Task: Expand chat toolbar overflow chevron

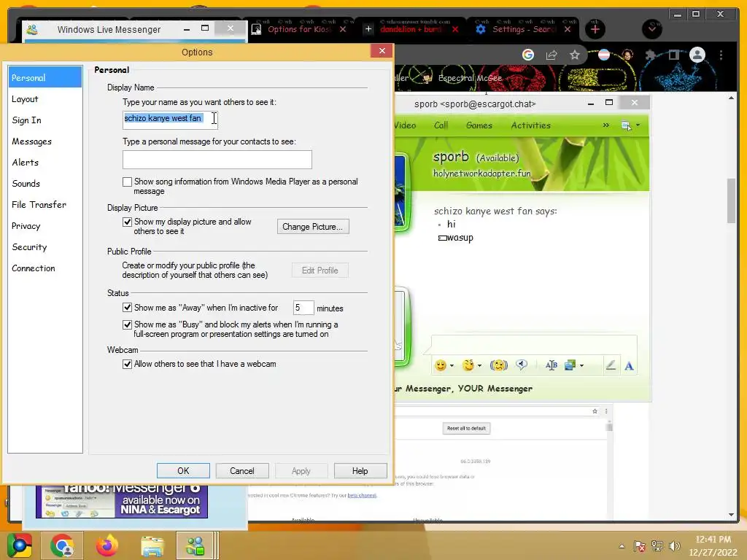Action: pyautogui.click(x=606, y=125)
